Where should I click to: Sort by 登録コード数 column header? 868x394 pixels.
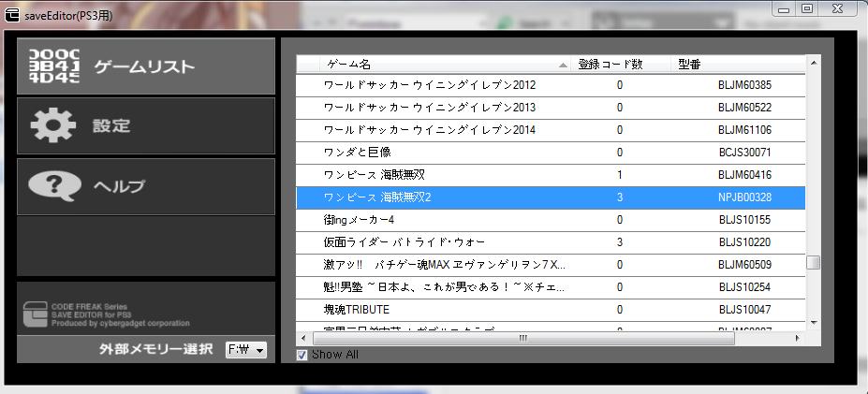pyautogui.click(x=623, y=65)
